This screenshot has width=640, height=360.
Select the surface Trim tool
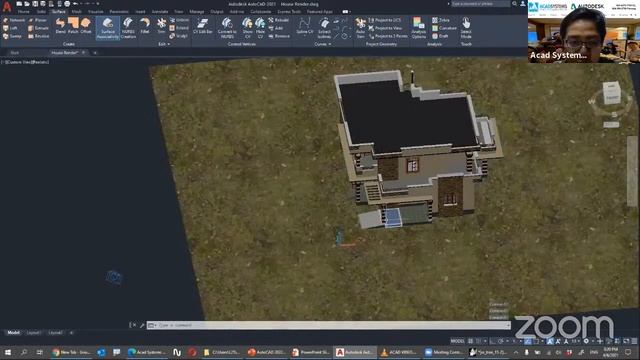pyautogui.click(x=162, y=26)
